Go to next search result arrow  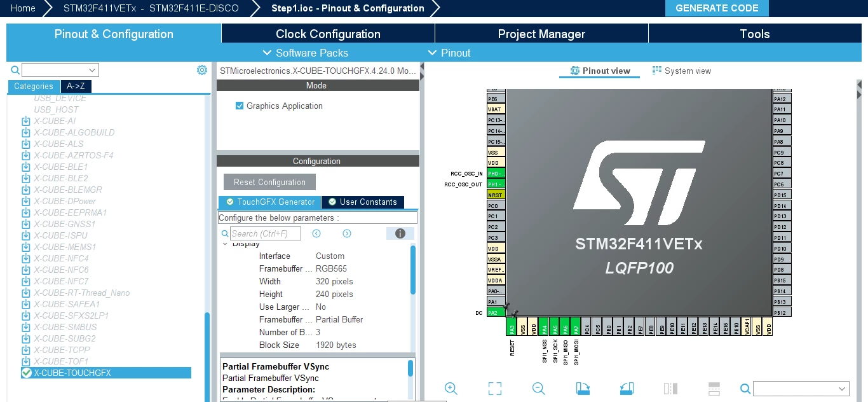347,233
